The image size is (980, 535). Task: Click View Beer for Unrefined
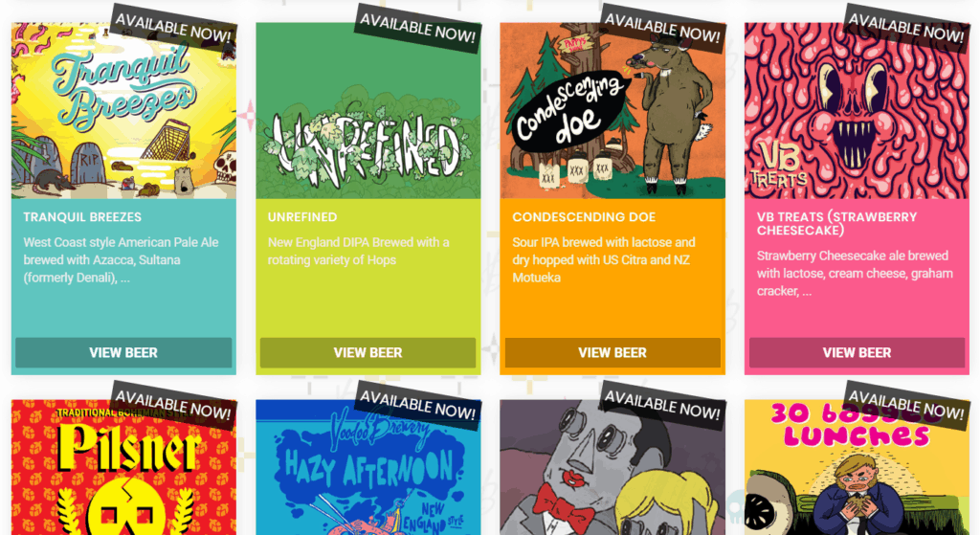[368, 352]
